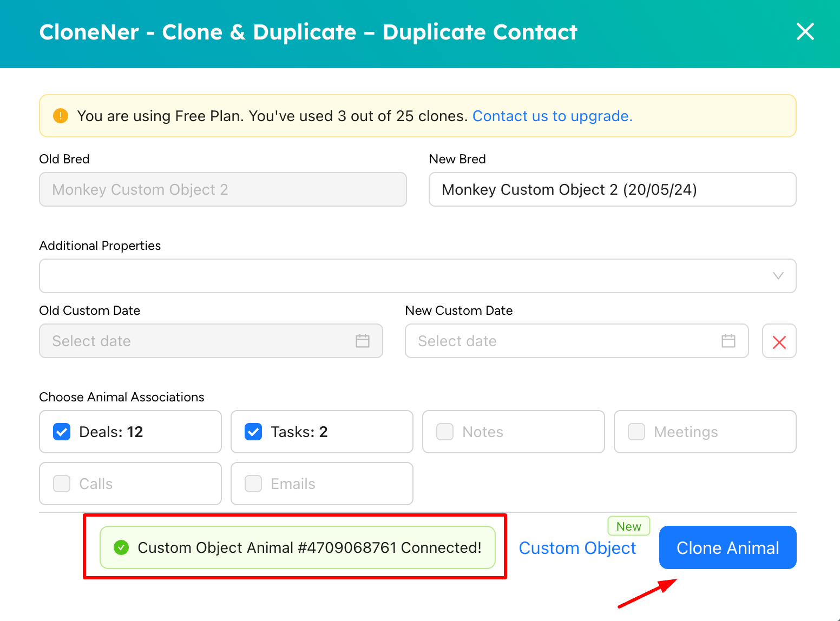Close the CloneNer dialog

pos(805,32)
